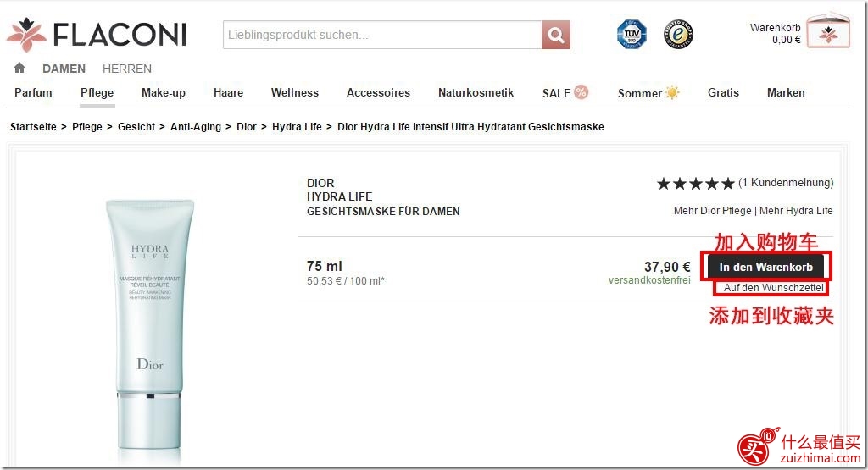Switch to HERREN section
Viewport: 868px width, 470px height.
tap(127, 69)
